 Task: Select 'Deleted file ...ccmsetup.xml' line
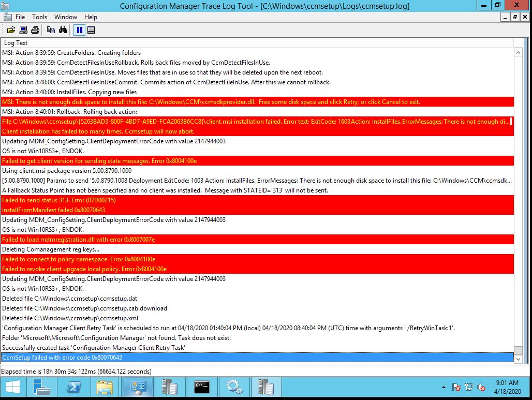pyautogui.click(x=257, y=318)
